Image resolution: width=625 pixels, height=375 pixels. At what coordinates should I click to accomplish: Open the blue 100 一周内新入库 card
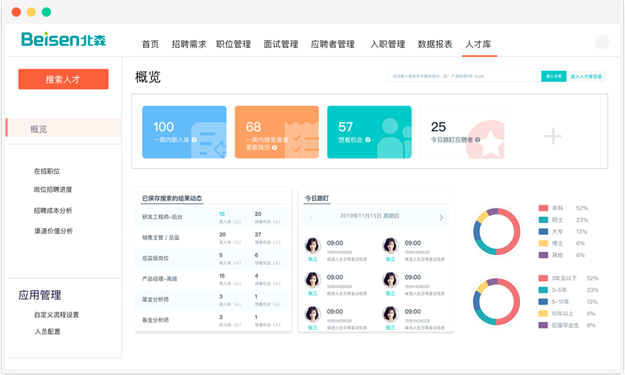coord(184,132)
